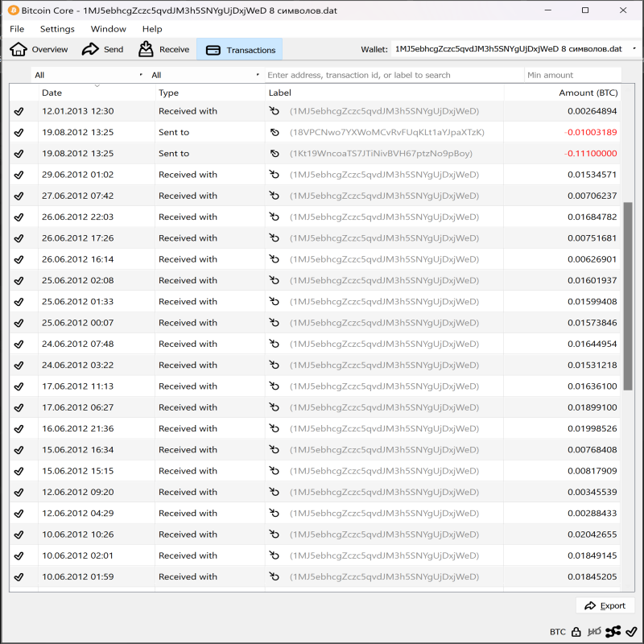Focus the address or label search field

pyautogui.click(x=394, y=75)
